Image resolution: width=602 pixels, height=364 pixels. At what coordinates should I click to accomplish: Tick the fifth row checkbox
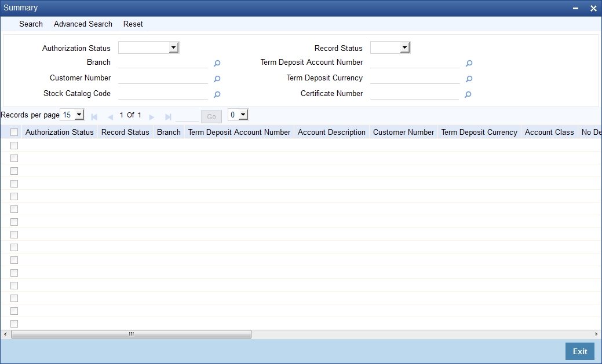[x=14, y=196]
